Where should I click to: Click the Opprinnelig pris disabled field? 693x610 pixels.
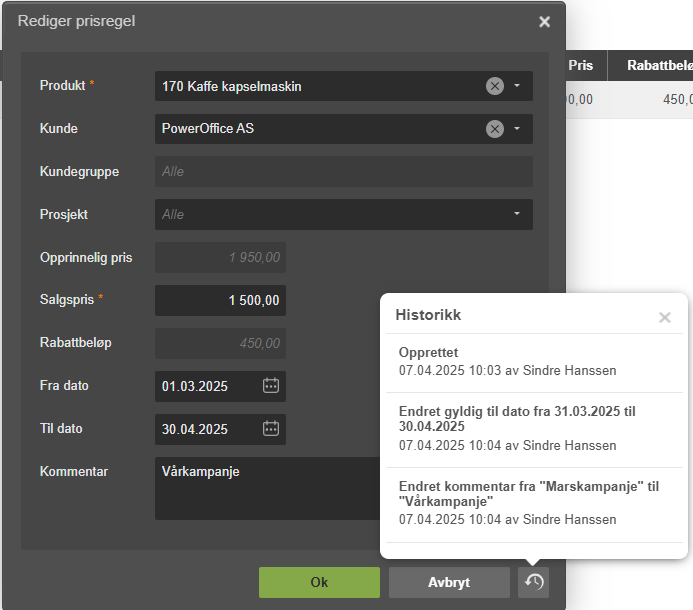[220, 257]
